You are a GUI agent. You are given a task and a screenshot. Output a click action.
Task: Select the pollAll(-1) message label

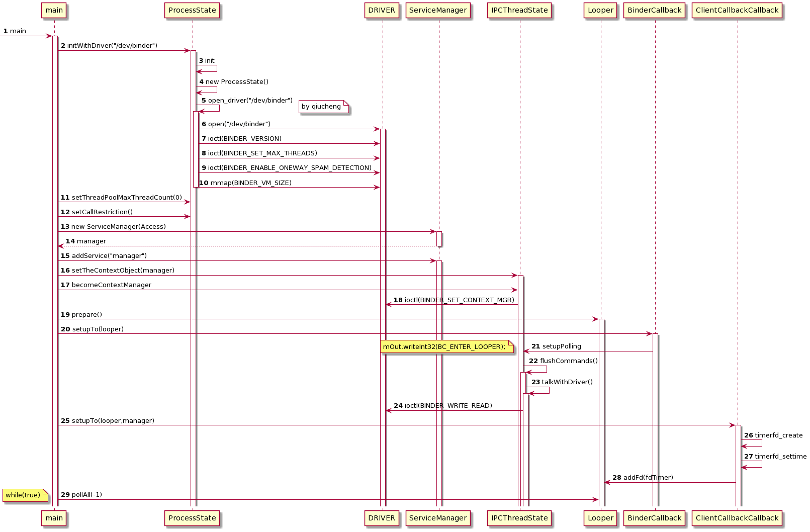point(86,495)
